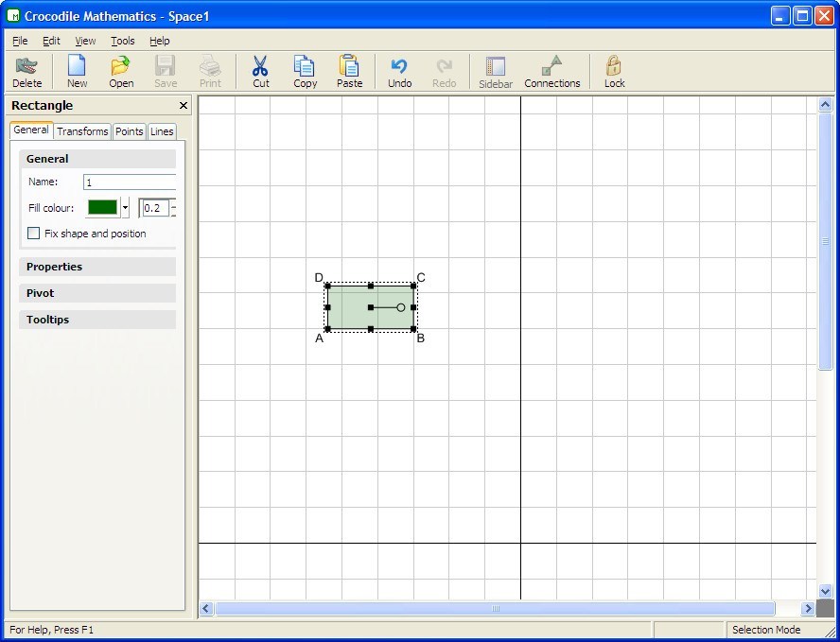
Task: Click the horizontal scrollbar left arrow
Action: (206, 608)
